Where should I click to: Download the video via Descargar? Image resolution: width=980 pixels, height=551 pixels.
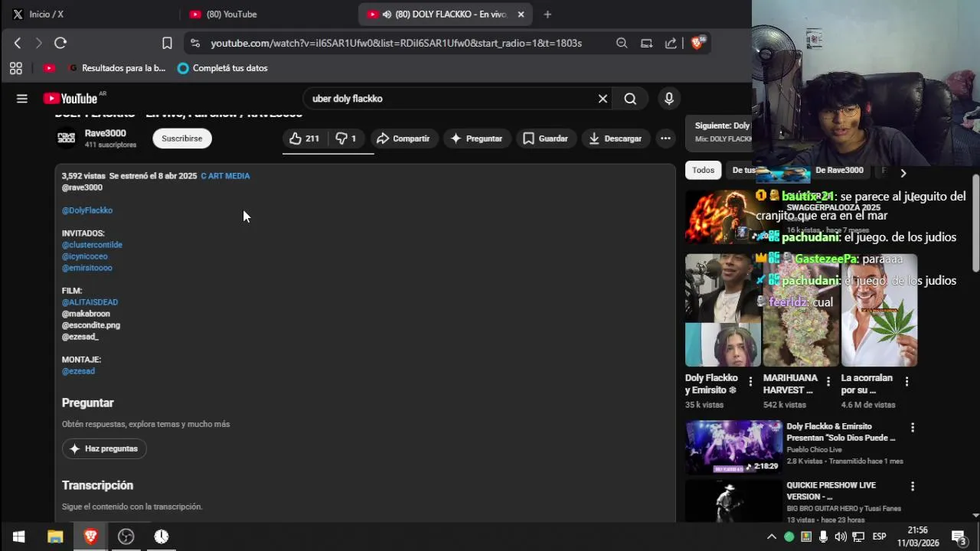click(x=616, y=139)
